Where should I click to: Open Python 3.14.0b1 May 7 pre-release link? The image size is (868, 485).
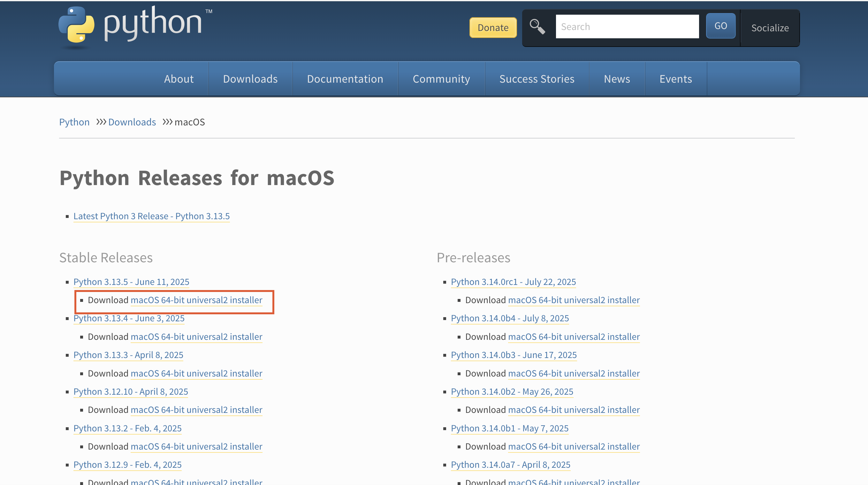point(510,428)
